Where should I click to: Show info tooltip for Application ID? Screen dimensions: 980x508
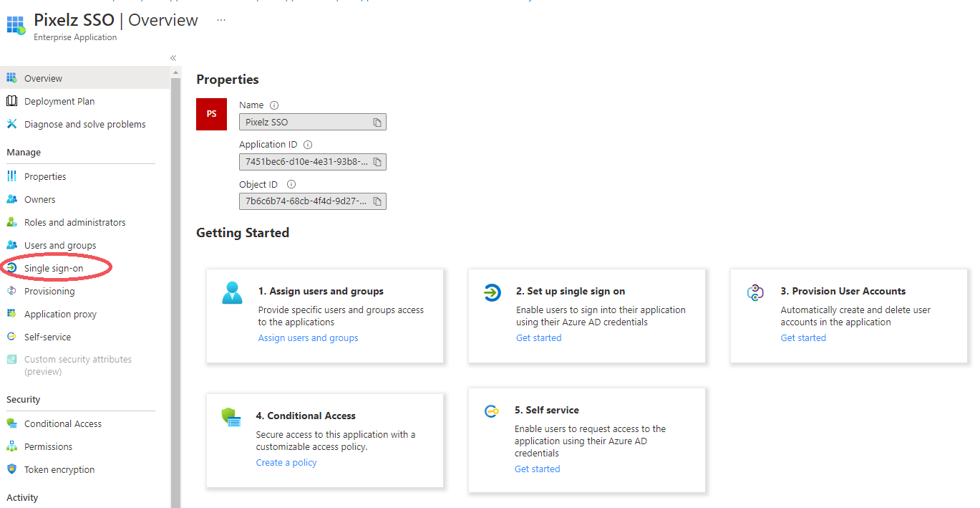308,145
